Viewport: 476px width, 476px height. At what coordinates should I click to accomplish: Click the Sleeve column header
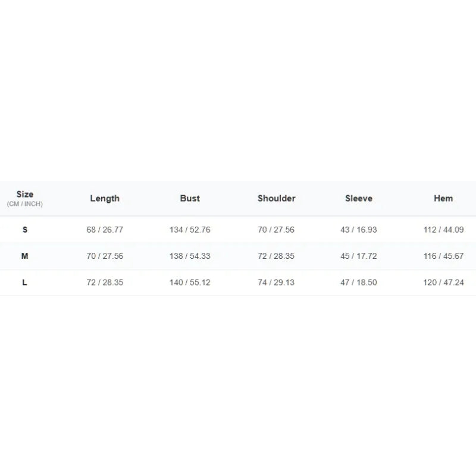pos(359,198)
